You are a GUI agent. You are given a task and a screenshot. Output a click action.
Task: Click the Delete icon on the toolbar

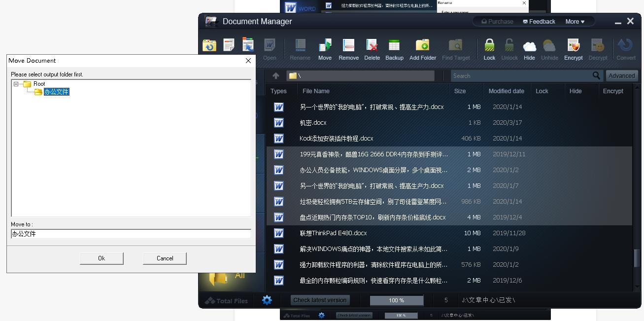372,48
